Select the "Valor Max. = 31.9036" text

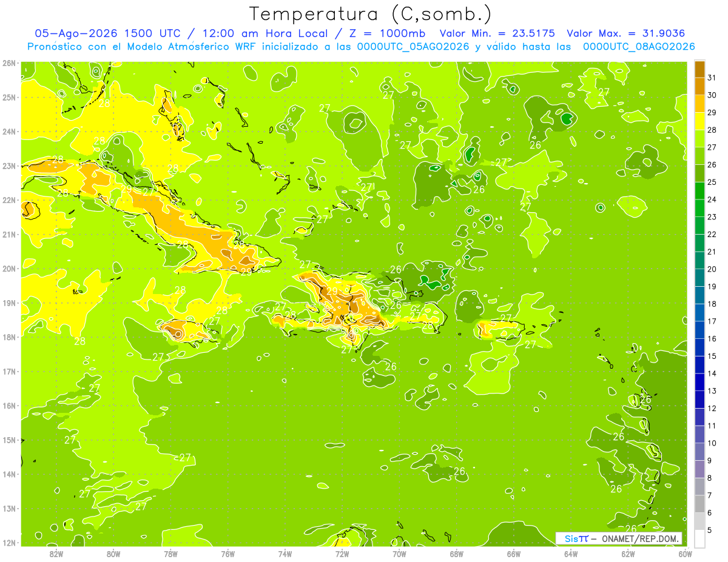click(626, 33)
